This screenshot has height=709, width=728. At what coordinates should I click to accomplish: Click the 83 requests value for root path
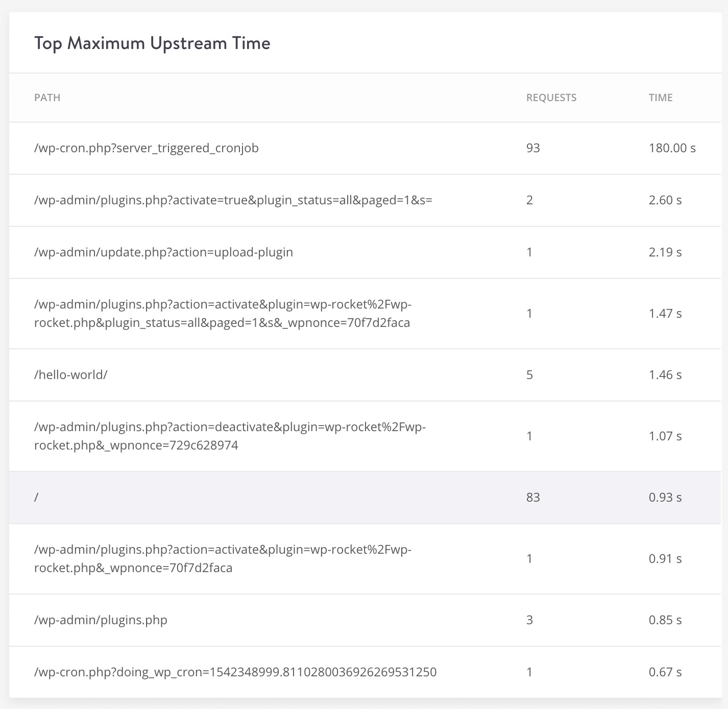533,498
